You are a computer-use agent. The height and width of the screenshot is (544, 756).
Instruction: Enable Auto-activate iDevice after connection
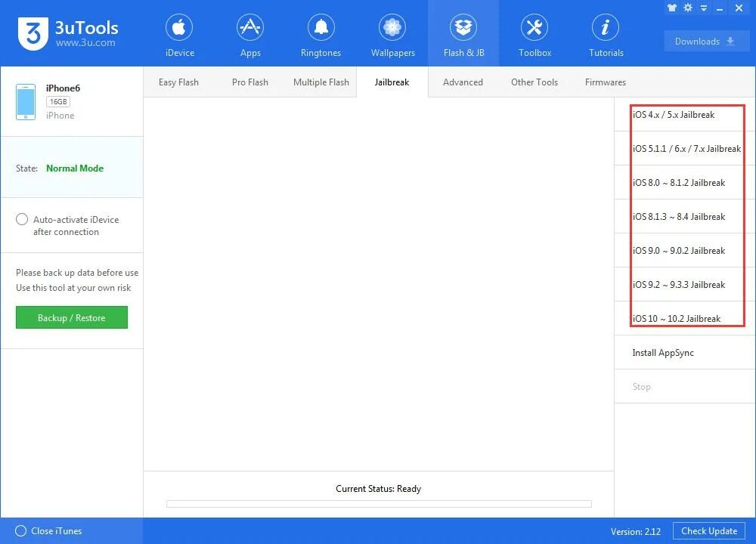coord(22,219)
